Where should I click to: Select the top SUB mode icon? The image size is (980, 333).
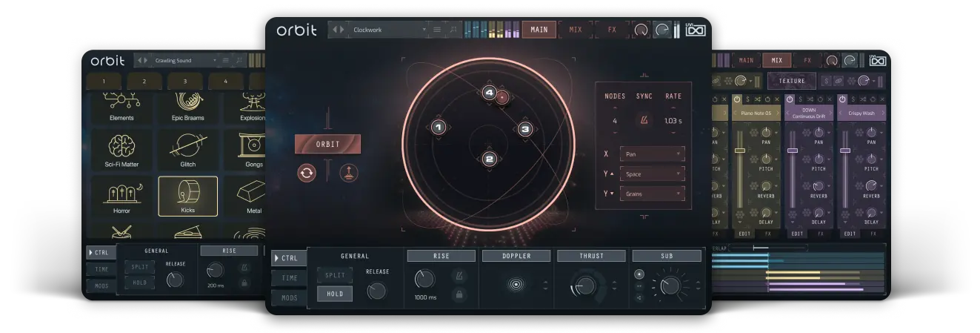point(639,274)
